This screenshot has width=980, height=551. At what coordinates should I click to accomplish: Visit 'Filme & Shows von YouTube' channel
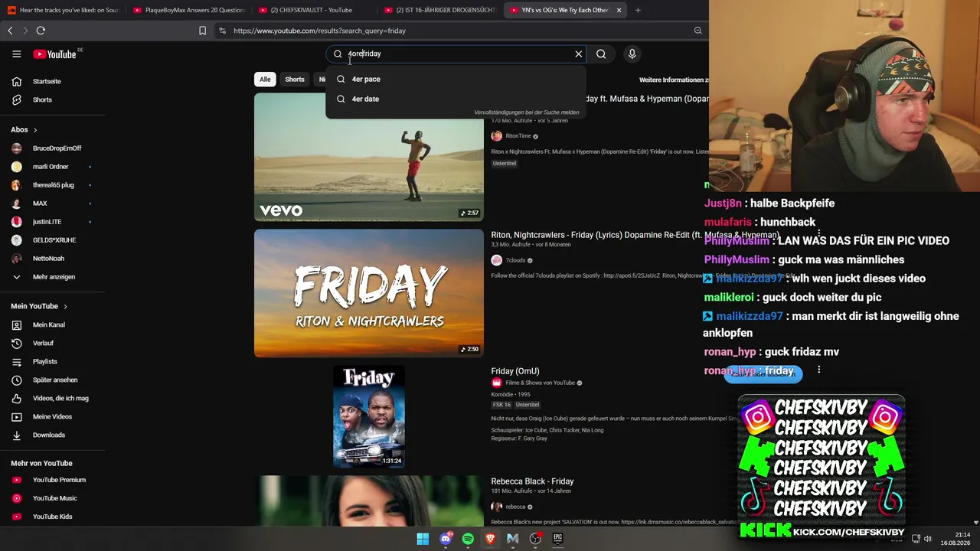pyautogui.click(x=540, y=383)
